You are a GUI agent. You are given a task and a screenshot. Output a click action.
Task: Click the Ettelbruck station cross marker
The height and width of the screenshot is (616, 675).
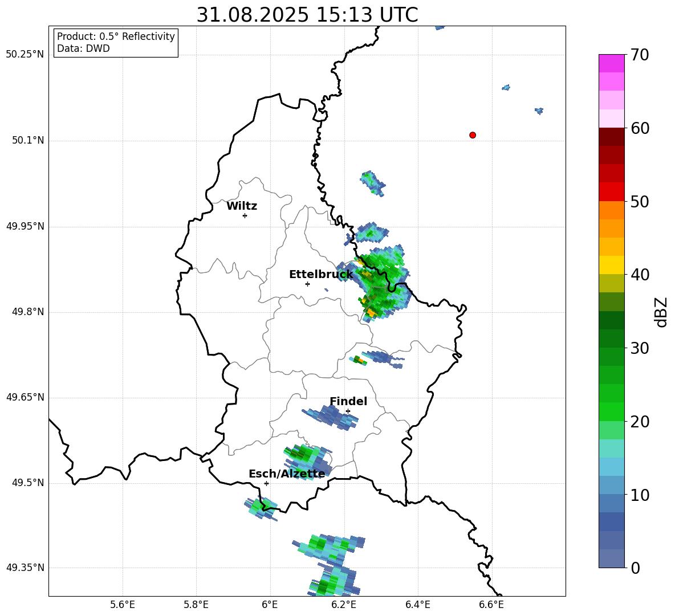(307, 284)
